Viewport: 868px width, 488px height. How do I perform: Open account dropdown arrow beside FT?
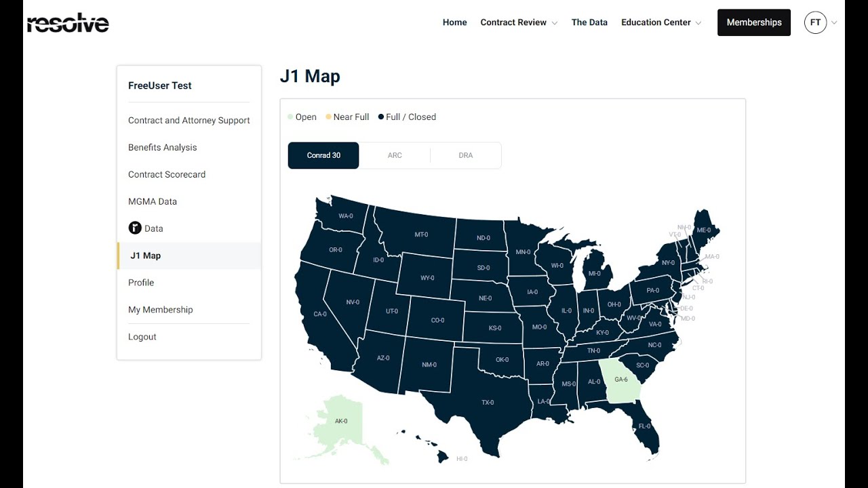(834, 23)
